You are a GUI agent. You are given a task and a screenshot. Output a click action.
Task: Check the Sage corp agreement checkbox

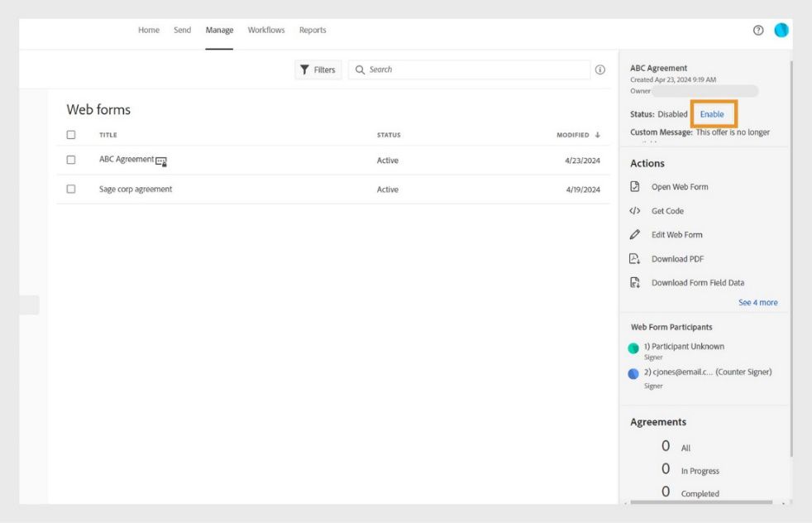pyautogui.click(x=71, y=189)
